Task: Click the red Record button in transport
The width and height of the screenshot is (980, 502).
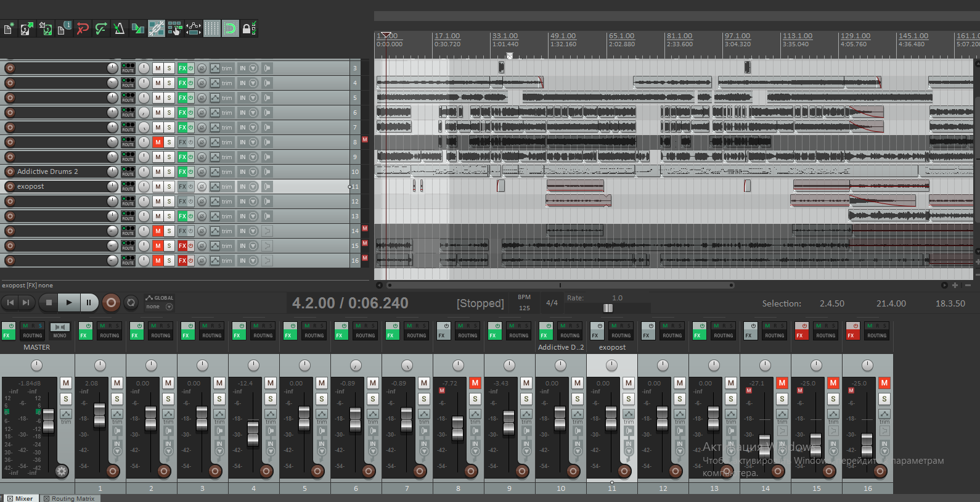Action: coord(111,302)
